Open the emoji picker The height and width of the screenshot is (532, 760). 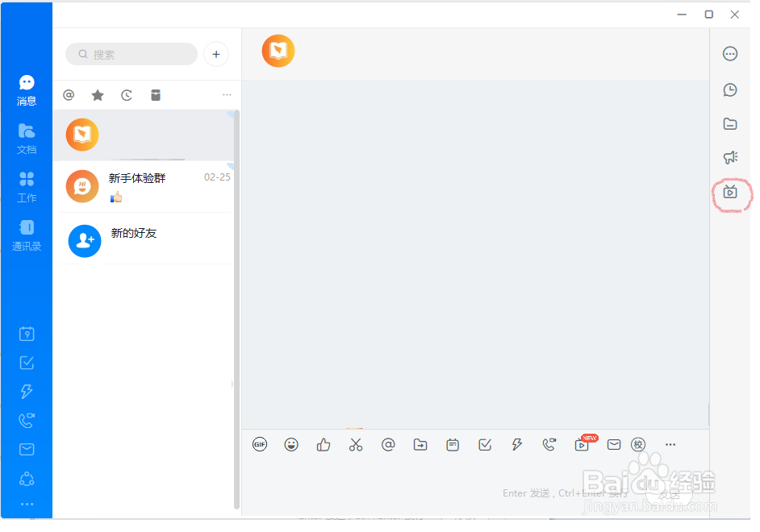[291, 444]
